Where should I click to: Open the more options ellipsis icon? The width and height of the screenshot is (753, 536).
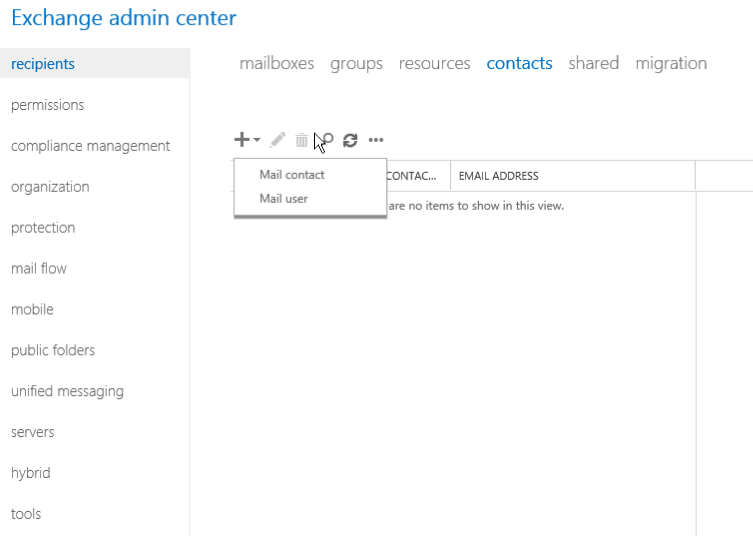coord(376,140)
